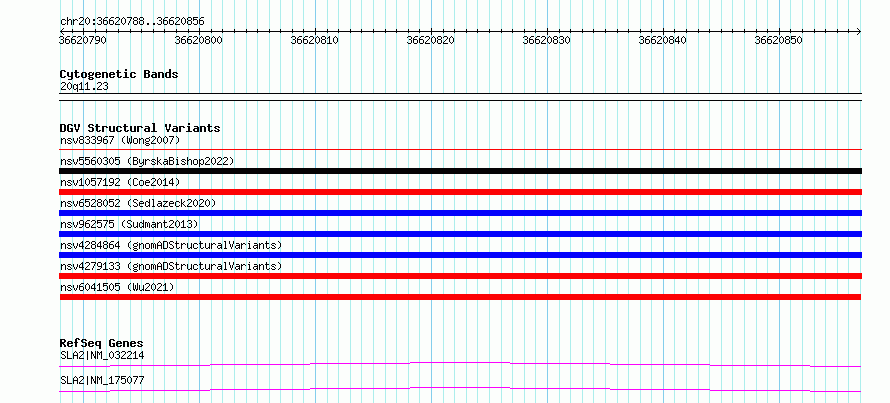Click ruler position 36620840

click(x=662, y=40)
